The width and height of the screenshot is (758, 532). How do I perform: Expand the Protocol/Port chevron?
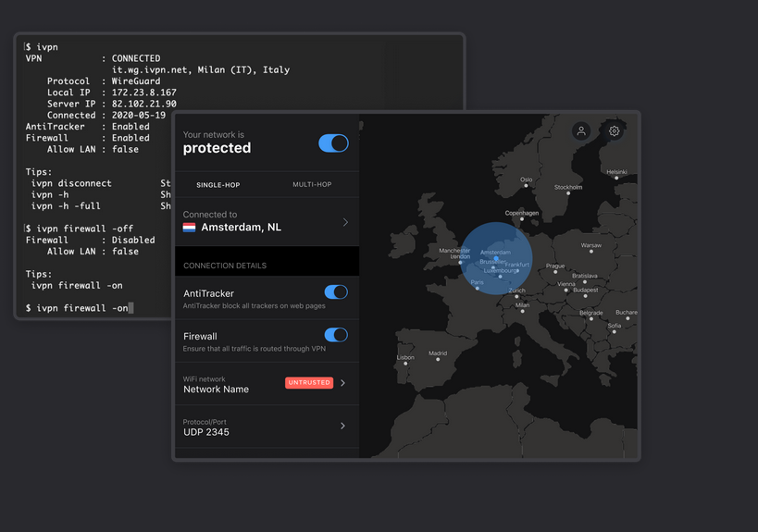point(342,426)
